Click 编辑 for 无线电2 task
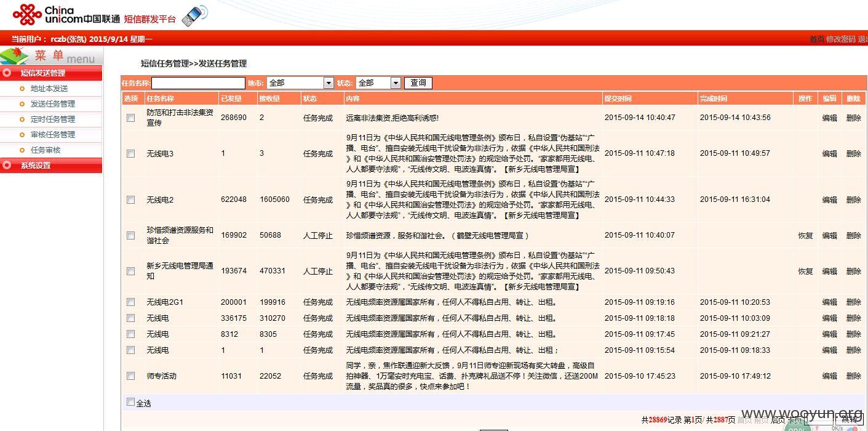Screen dimensions: 868x431 pos(829,199)
